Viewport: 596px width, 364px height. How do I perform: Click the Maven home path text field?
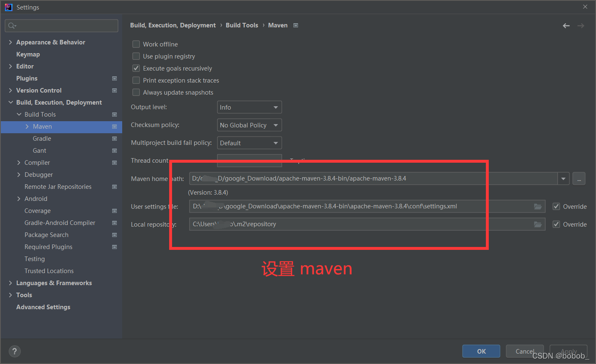pos(373,178)
